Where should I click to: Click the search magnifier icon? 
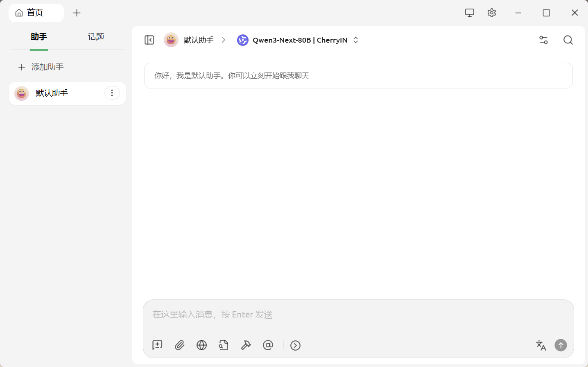(568, 40)
